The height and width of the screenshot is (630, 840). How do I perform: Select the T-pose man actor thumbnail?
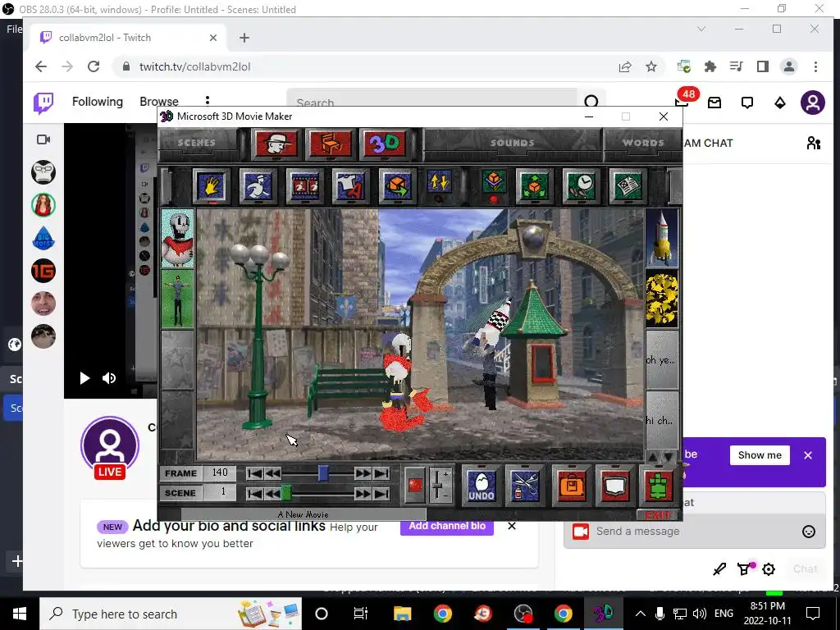point(178,299)
